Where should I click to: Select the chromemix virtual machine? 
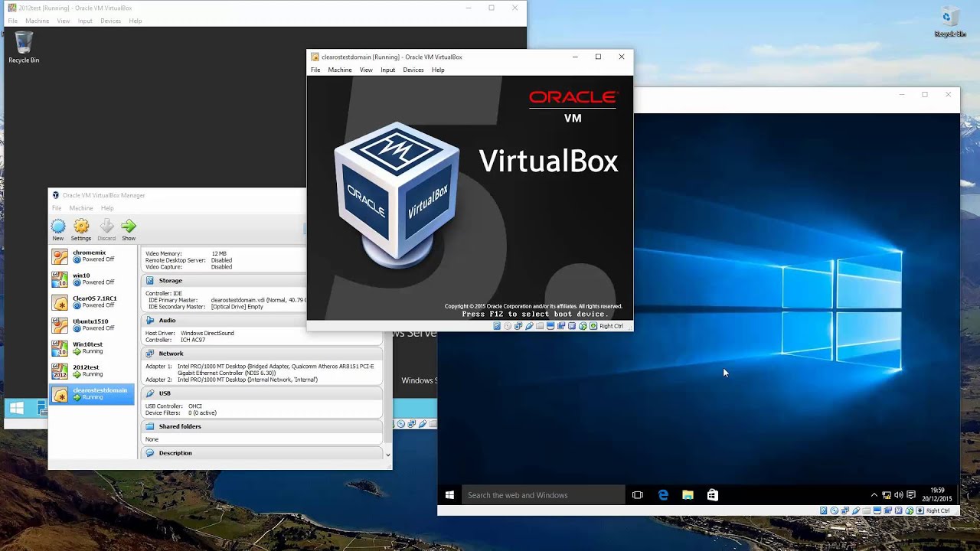(92, 256)
